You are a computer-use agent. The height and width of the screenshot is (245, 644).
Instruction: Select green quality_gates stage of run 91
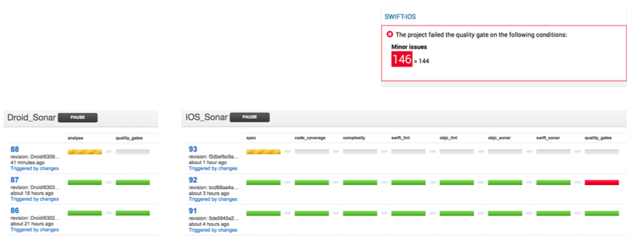tap(602, 213)
